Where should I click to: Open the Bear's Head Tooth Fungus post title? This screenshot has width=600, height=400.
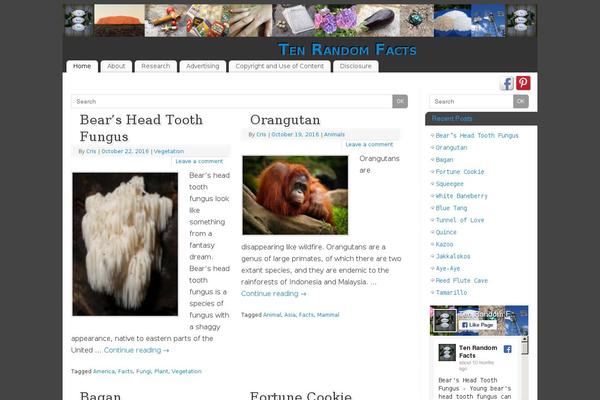pos(141,128)
